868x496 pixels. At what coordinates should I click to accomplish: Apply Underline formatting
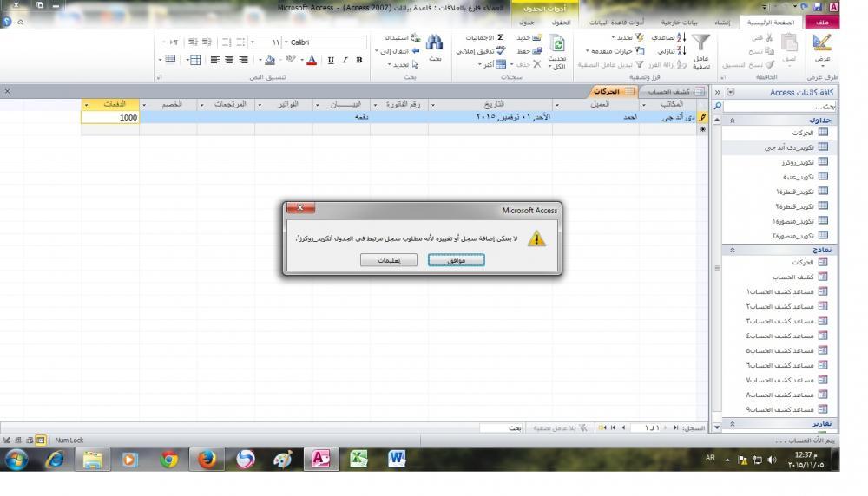tap(331, 60)
